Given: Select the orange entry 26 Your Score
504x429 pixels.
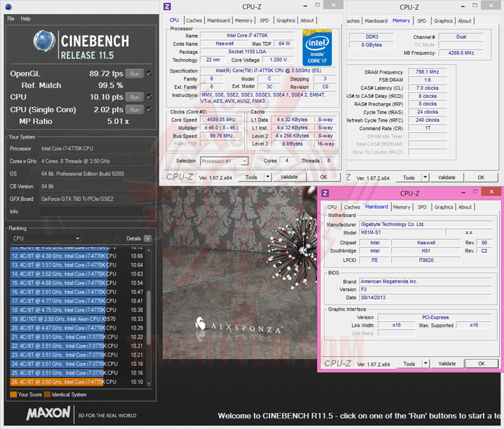Looking at the screenshot, I should [77, 382].
